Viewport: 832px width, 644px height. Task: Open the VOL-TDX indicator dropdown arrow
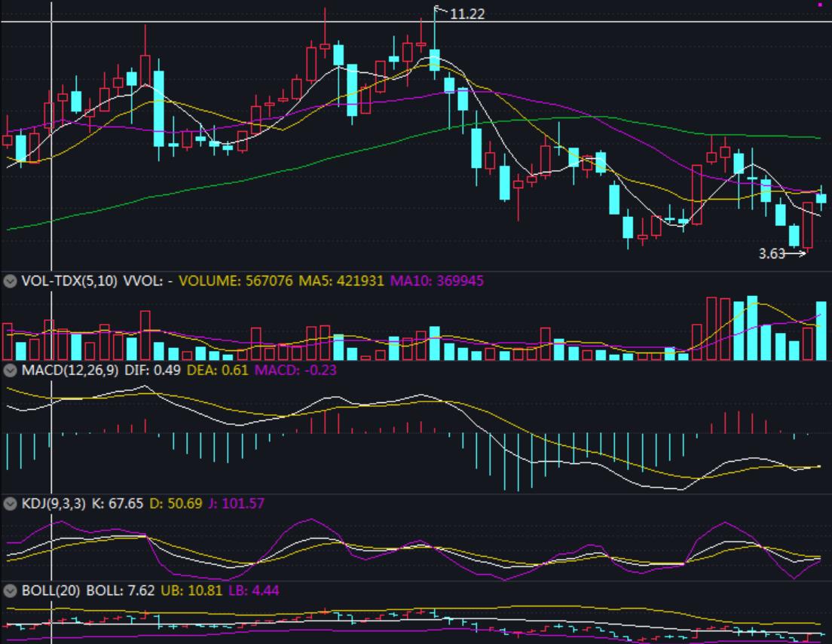point(10,281)
